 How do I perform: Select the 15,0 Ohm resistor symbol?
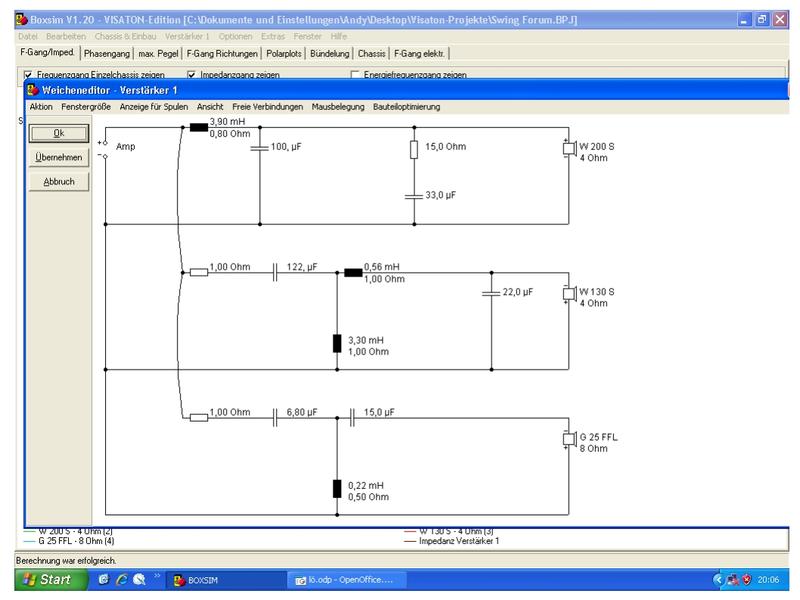(x=414, y=149)
